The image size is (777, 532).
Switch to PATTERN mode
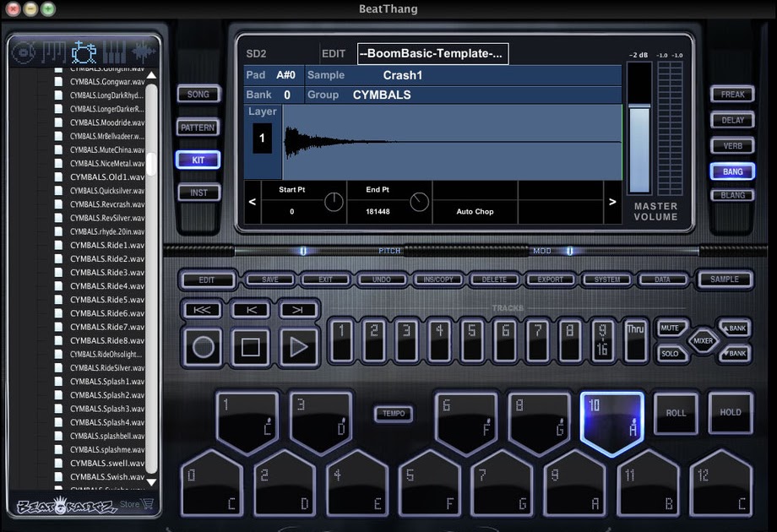[198, 128]
